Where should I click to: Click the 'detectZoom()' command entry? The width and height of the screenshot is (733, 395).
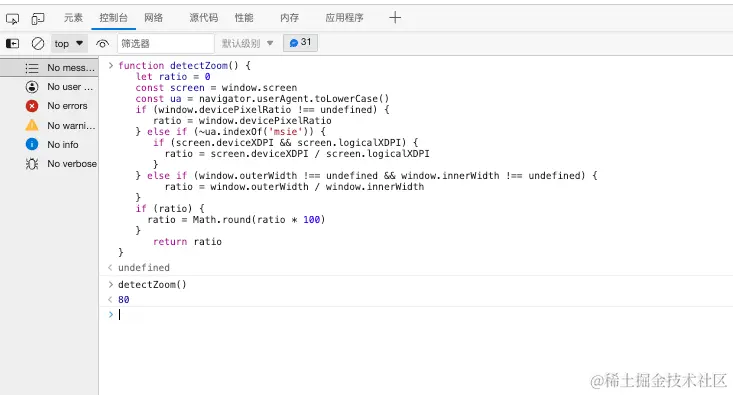point(152,285)
